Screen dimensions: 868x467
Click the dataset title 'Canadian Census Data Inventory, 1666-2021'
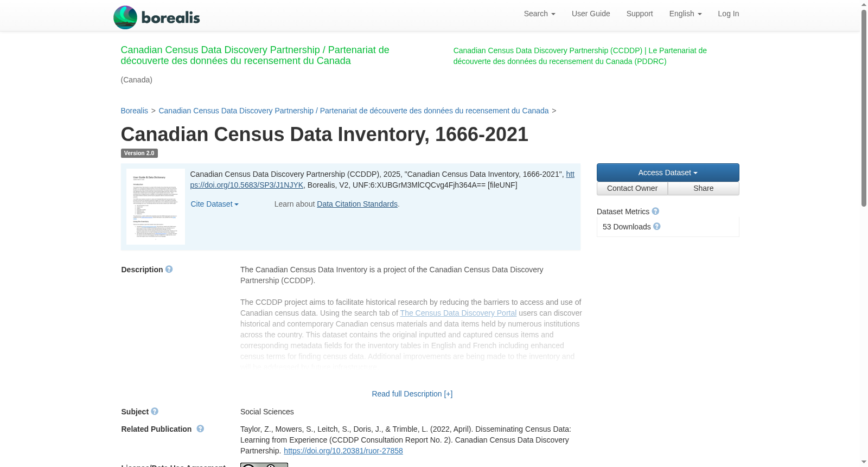tap(324, 134)
